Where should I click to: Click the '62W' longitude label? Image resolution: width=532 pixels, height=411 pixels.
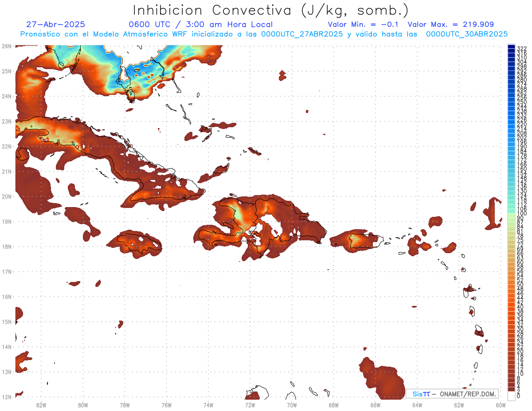[x=459, y=404]
